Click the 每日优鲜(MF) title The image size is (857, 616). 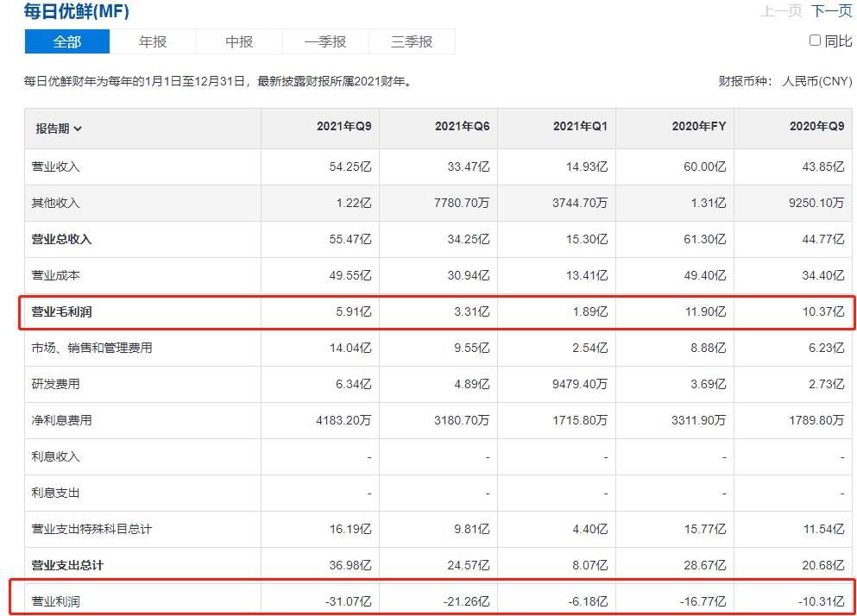(77, 12)
